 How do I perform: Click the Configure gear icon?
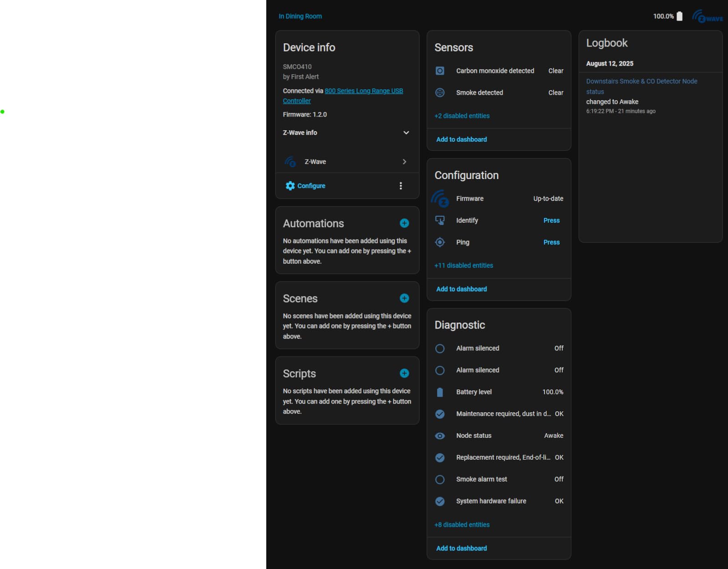coord(290,186)
